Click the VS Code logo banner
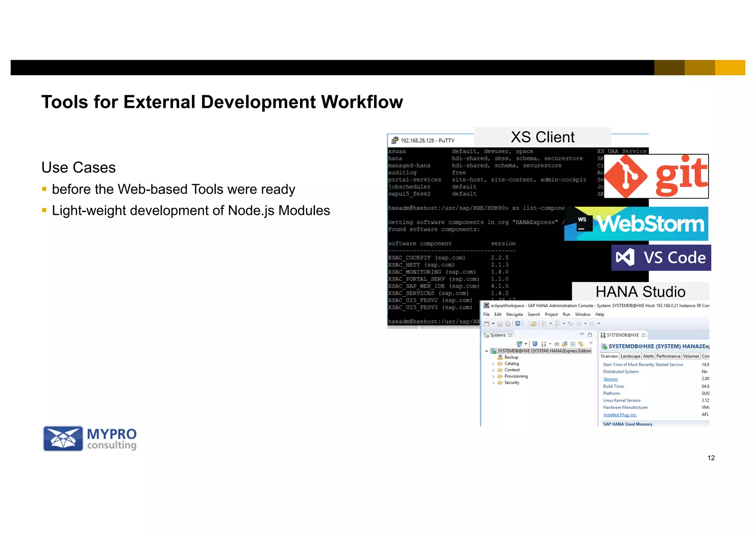This screenshot has height=534, width=756. (661, 258)
